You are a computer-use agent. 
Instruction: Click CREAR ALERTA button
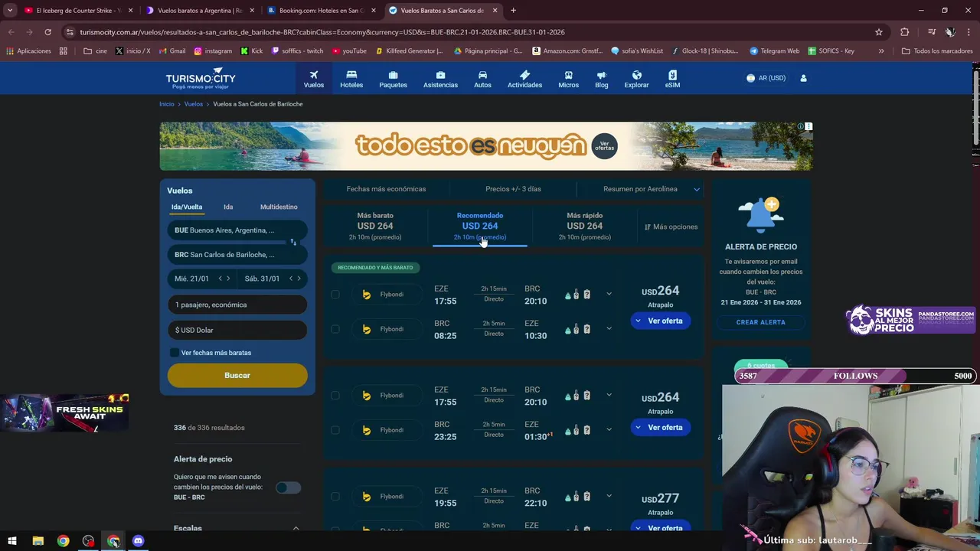click(x=761, y=322)
